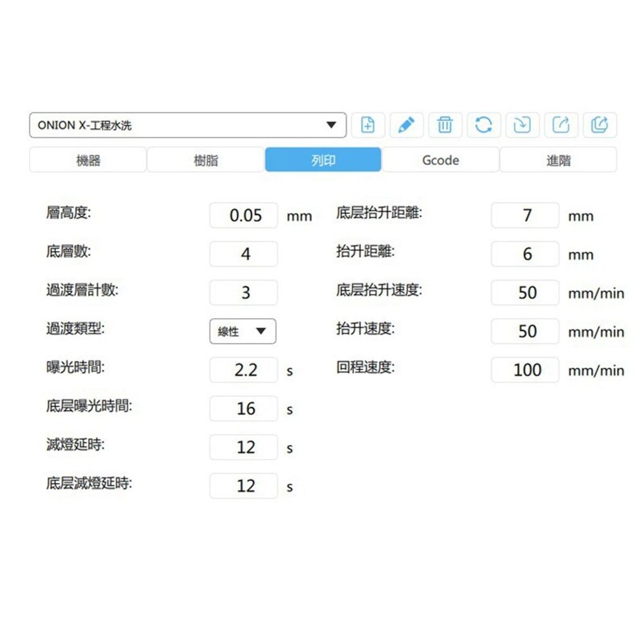Click the 滅燈延時 input field

click(243, 447)
